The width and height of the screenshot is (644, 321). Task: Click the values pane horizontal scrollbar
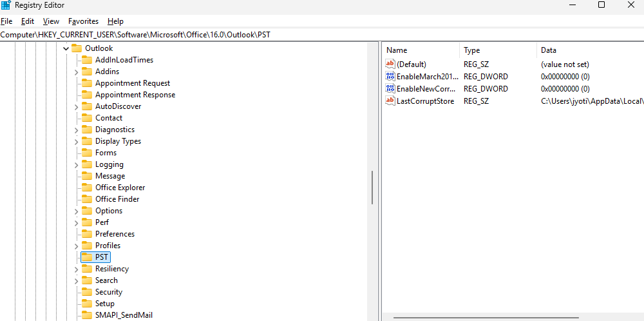pyautogui.click(x=486, y=318)
